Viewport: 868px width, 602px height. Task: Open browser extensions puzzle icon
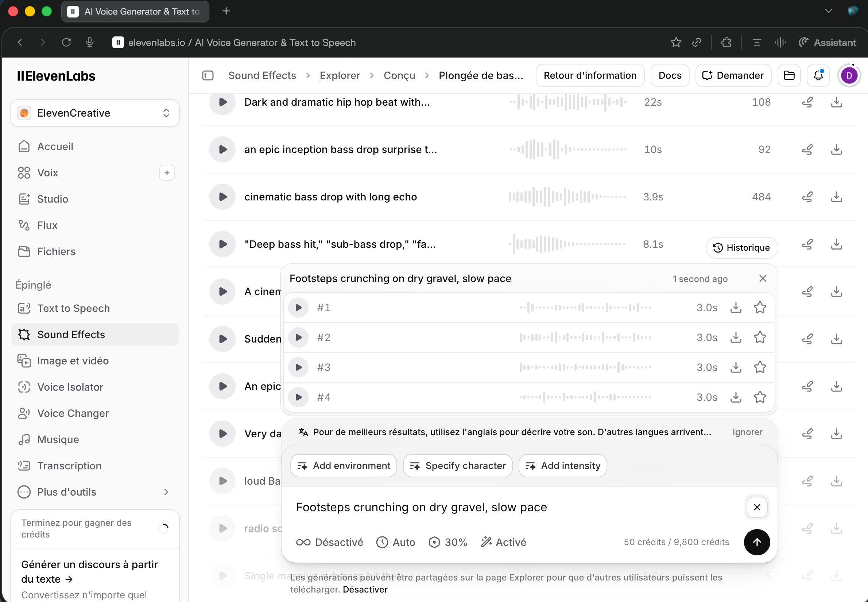726,42
